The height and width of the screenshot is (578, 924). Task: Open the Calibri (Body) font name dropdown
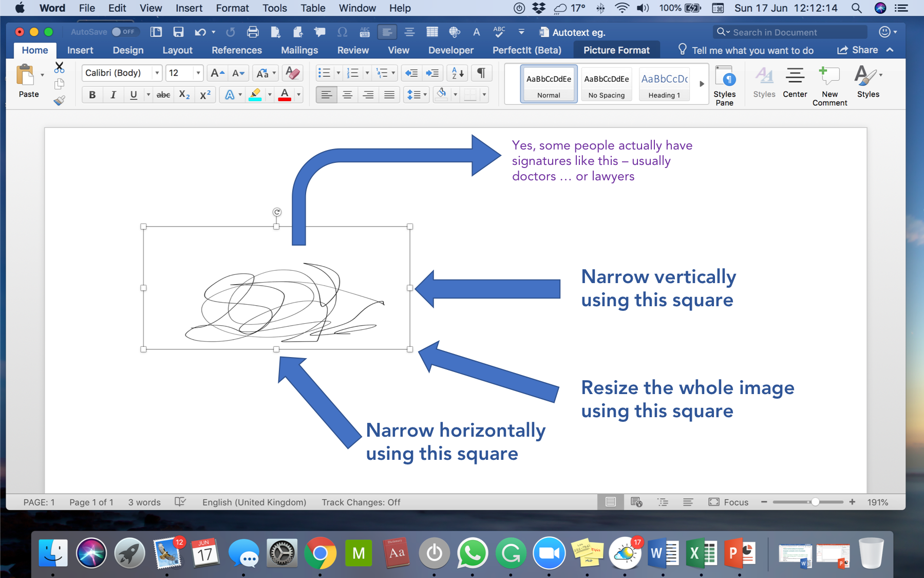pyautogui.click(x=157, y=73)
